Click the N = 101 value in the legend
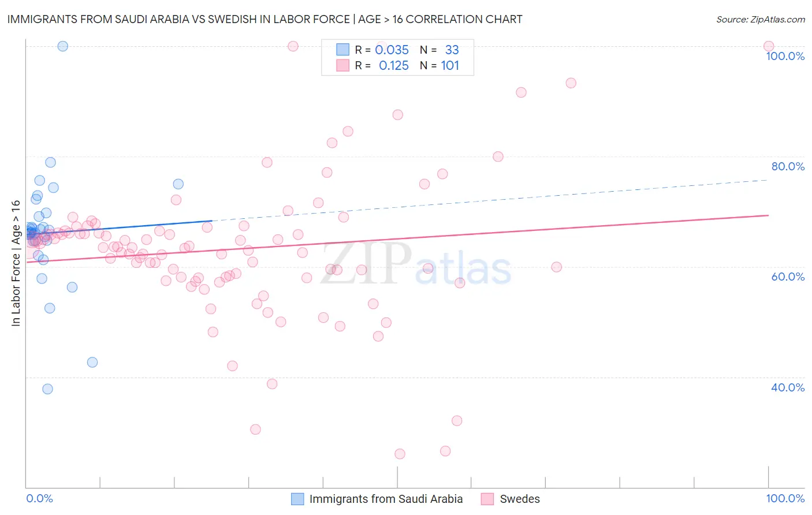 click(439, 65)
